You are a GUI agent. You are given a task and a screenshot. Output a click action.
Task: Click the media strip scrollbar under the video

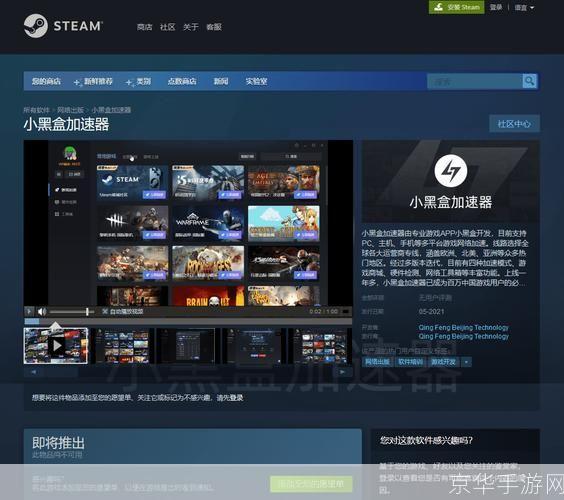pyautogui.click(x=188, y=321)
